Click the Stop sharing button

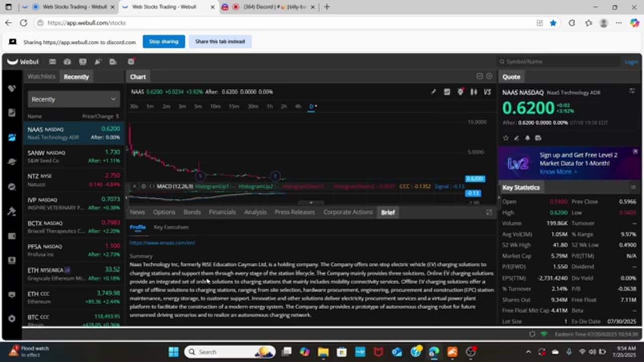pyautogui.click(x=164, y=42)
